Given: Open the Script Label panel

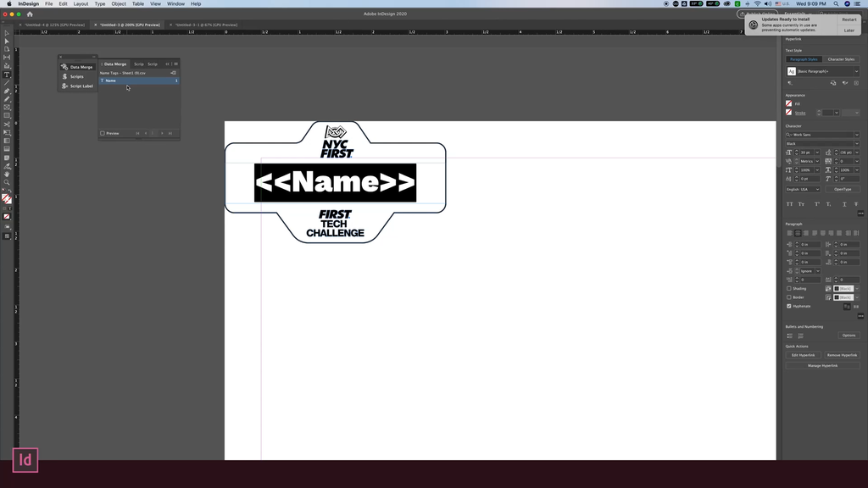Looking at the screenshot, I should coord(81,86).
